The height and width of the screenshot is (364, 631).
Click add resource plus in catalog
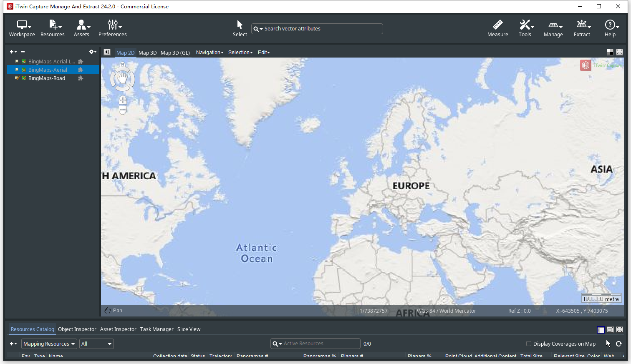point(13,344)
